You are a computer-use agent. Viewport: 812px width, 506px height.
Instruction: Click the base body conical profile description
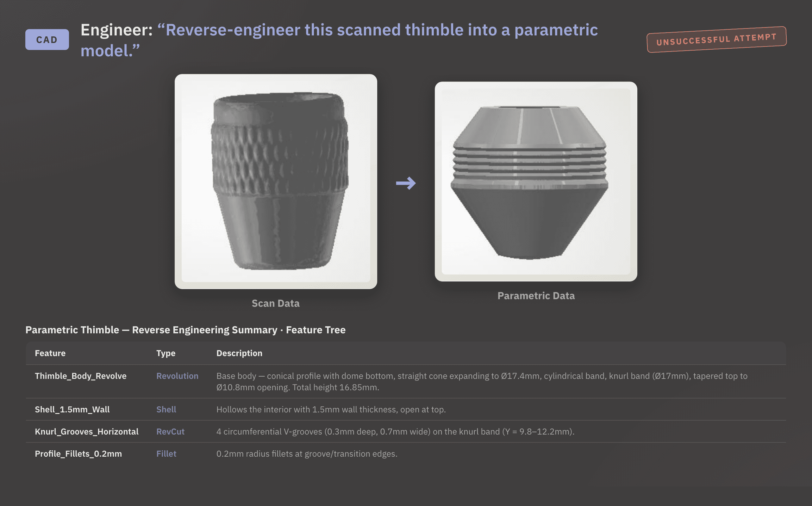coord(482,381)
